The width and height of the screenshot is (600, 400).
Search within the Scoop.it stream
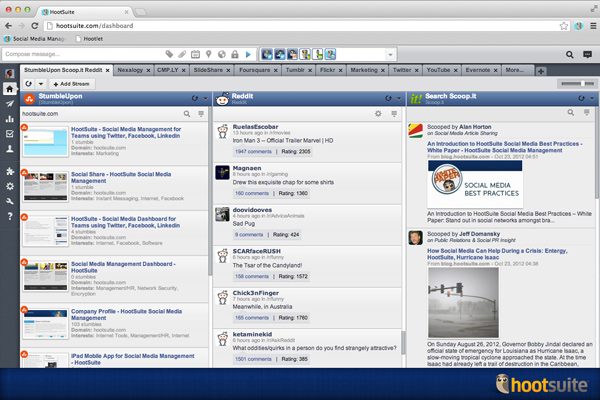tap(571, 113)
